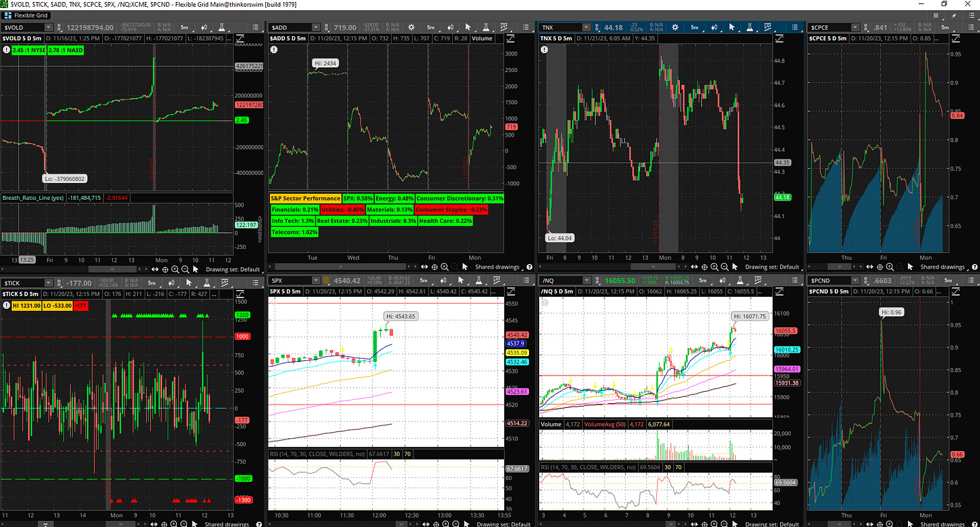Toggle the symbol link icon beside $VOLD
Image resolution: width=980 pixels, height=527 pixels.
(x=57, y=28)
